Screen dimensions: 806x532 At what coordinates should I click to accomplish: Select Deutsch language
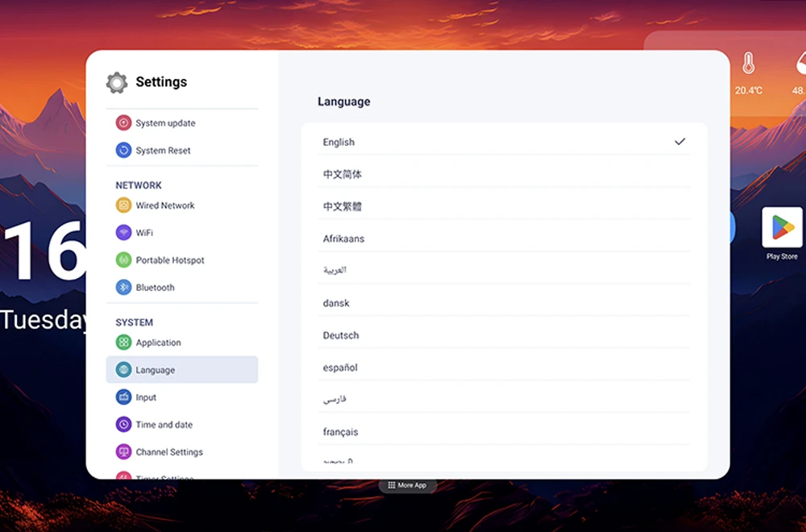(504, 335)
